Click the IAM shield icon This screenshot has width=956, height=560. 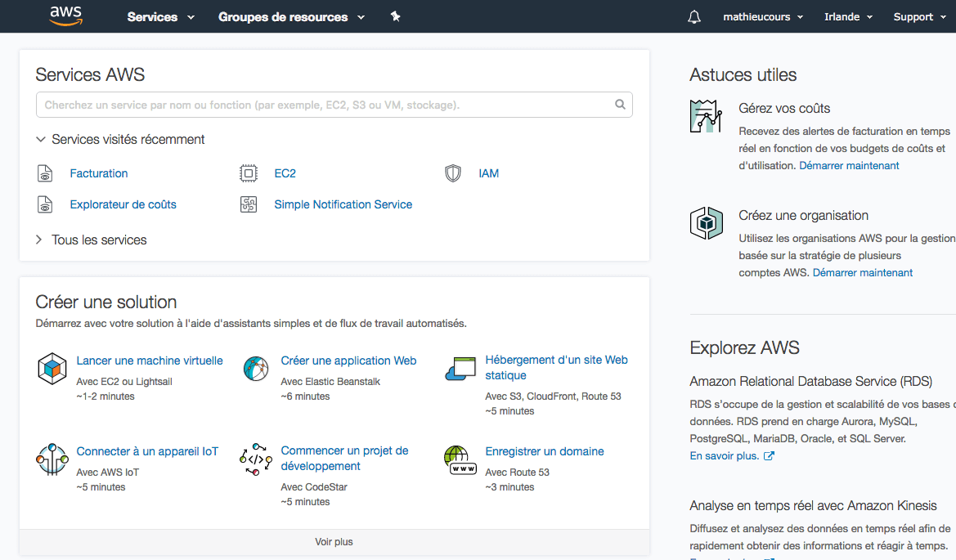pos(453,173)
